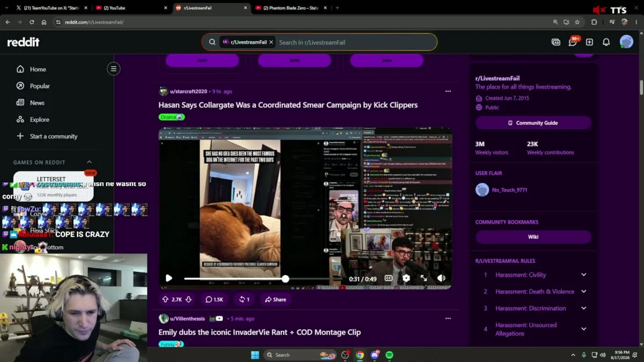The image size is (644, 362).
Task: Open the more options on Villenthessis's post
Action: (448, 319)
